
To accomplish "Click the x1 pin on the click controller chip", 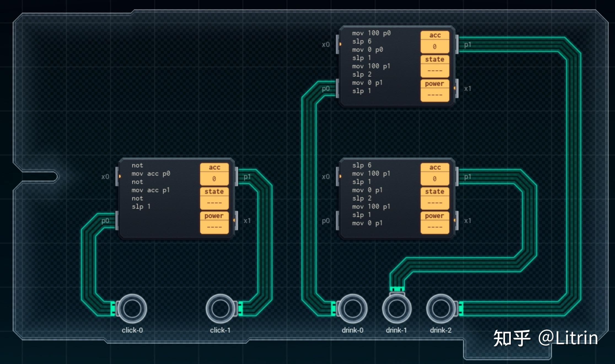I will click(x=236, y=221).
